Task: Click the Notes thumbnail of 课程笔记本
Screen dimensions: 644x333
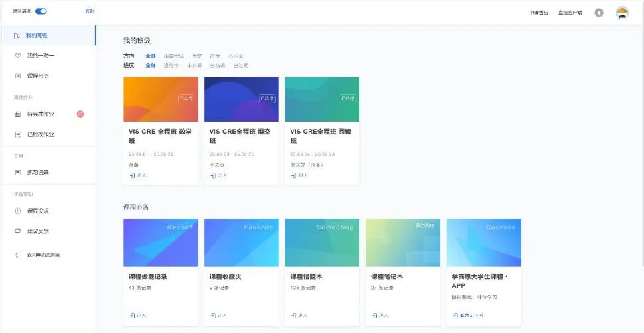Action: [403, 243]
